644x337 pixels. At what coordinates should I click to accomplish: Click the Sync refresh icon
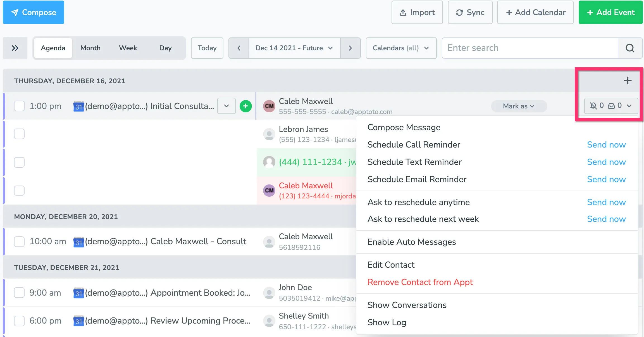[459, 12]
